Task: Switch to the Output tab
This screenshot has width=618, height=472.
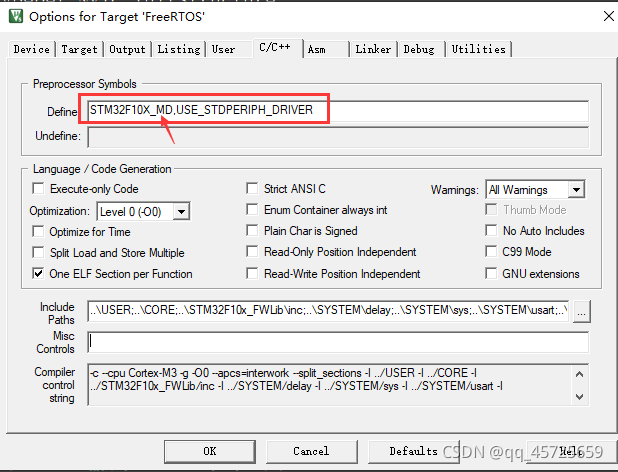Action: point(127,50)
